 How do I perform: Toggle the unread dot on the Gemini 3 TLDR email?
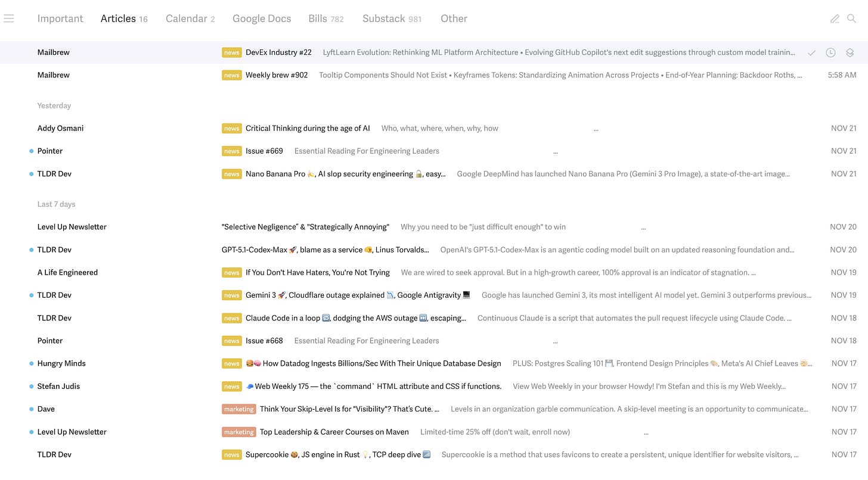click(x=31, y=295)
